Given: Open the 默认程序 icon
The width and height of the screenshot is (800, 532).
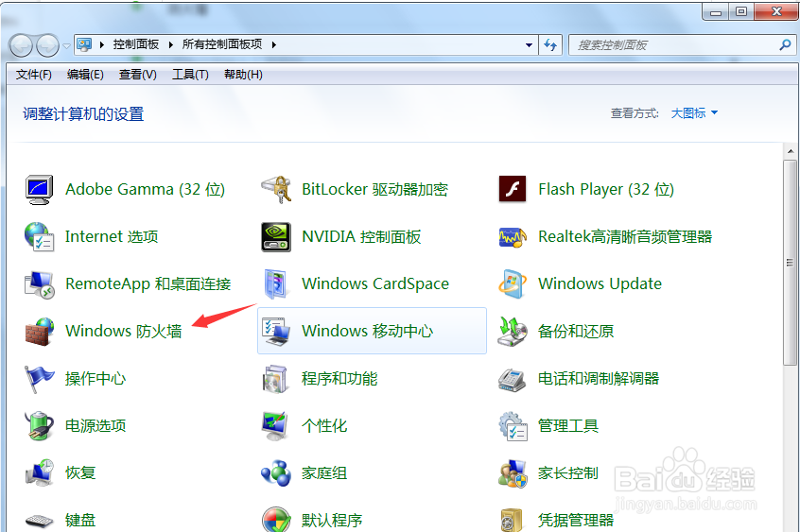Looking at the screenshot, I should [x=276, y=520].
